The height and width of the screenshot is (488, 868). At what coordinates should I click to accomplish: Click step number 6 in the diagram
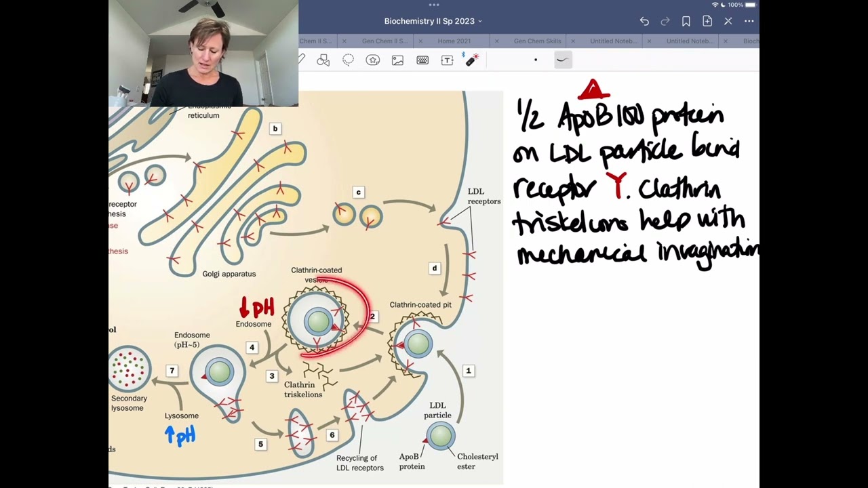pos(332,435)
